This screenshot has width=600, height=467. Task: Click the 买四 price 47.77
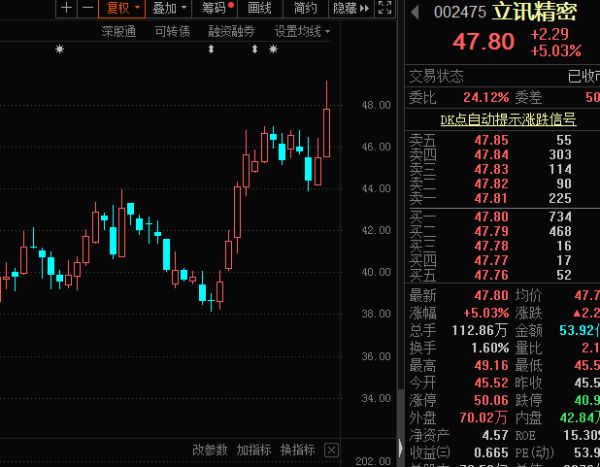click(x=491, y=260)
